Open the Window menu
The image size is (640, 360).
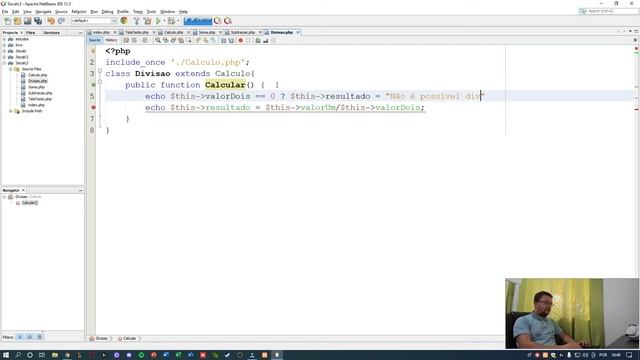167,12
